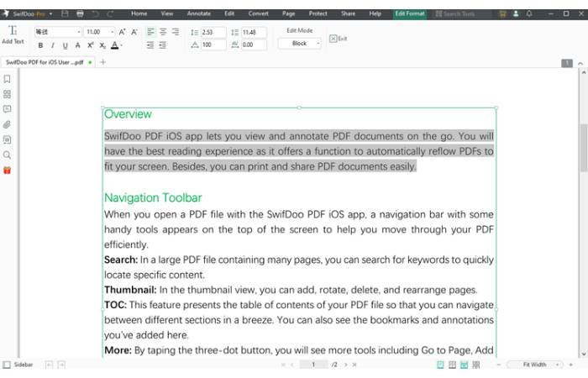588x378 pixels.
Task: Add a new document tab
Action: (102, 62)
